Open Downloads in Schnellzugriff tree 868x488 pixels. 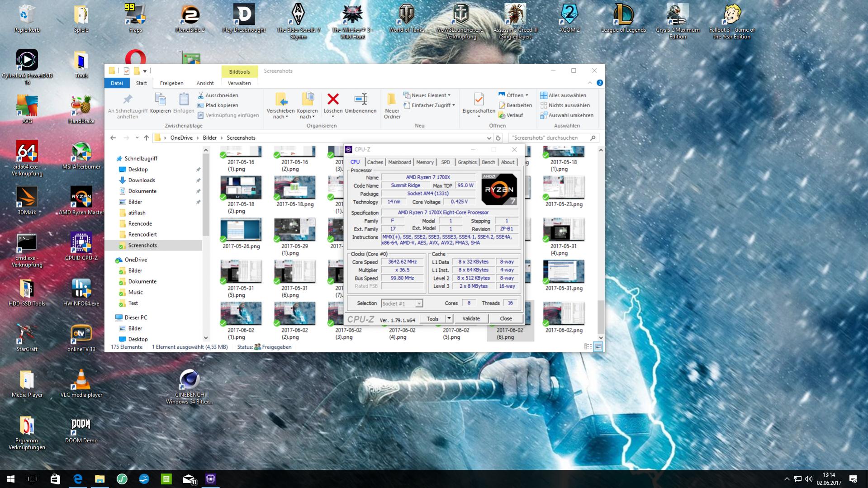(142, 180)
